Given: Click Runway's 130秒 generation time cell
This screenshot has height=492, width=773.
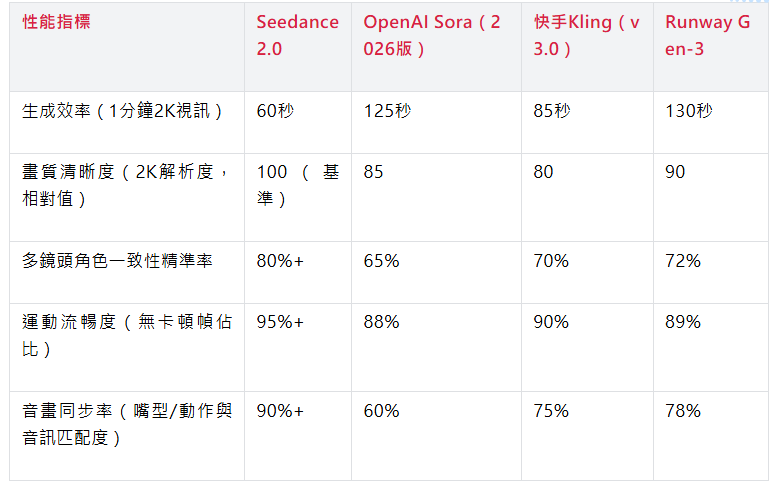Looking at the screenshot, I should 689,111.
